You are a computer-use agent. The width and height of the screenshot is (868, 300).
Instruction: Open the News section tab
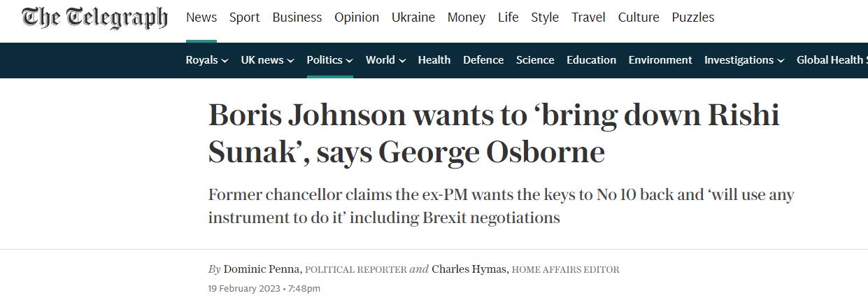point(201,17)
